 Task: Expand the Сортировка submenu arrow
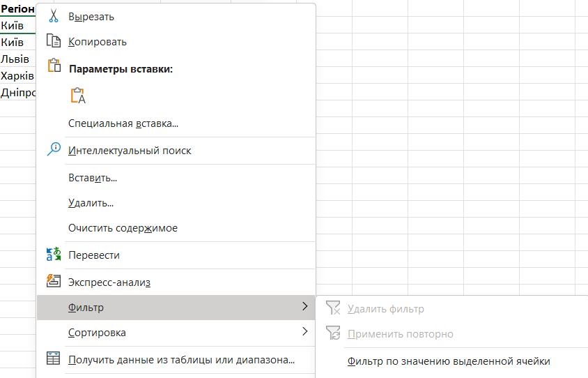305,331
